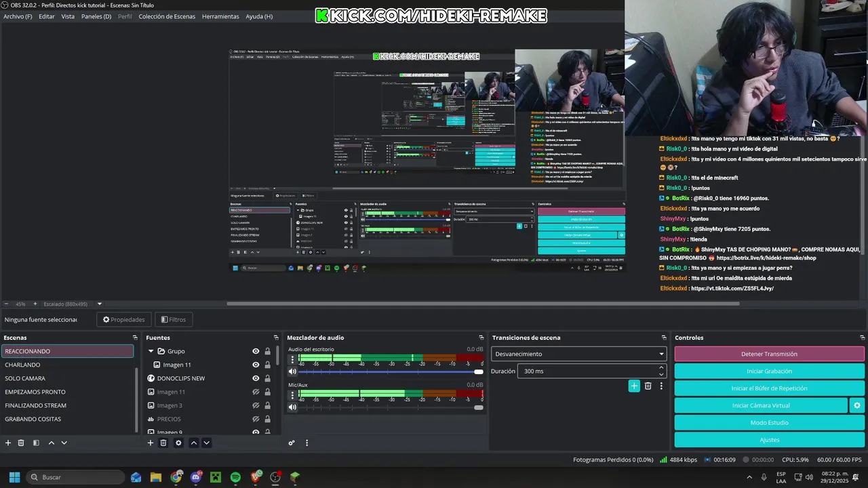
Task: Hide the DONOCLIPS NEW source
Action: 256,378
